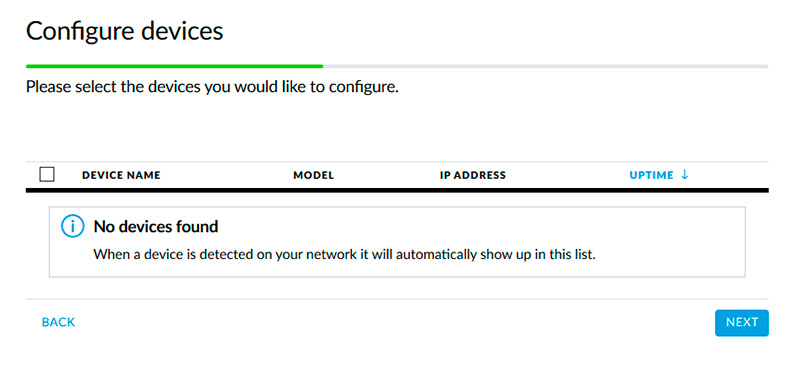This screenshot has height=365, width=800.
Task: Go to the previous step with BACK
Action: pyautogui.click(x=58, y=322)
